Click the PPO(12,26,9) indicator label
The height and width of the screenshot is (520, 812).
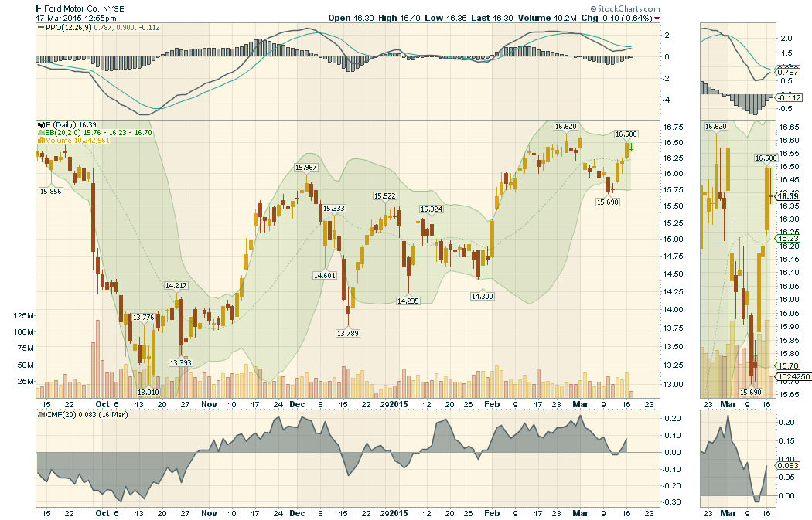click(68, 27)
